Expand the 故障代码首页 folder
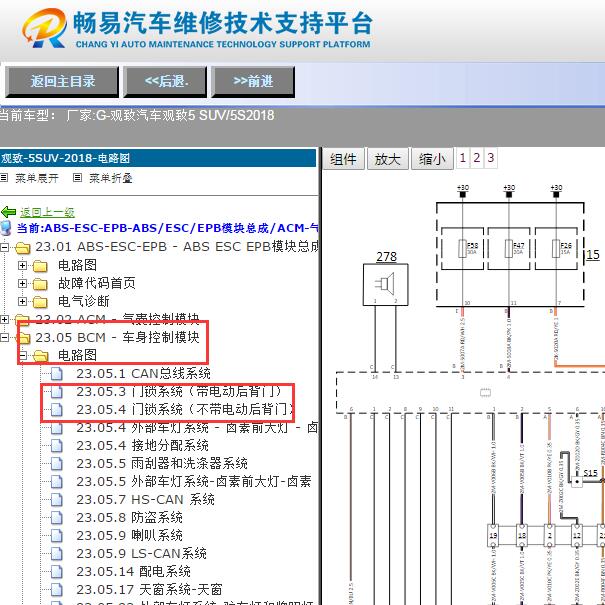 [x=22, y=283]
